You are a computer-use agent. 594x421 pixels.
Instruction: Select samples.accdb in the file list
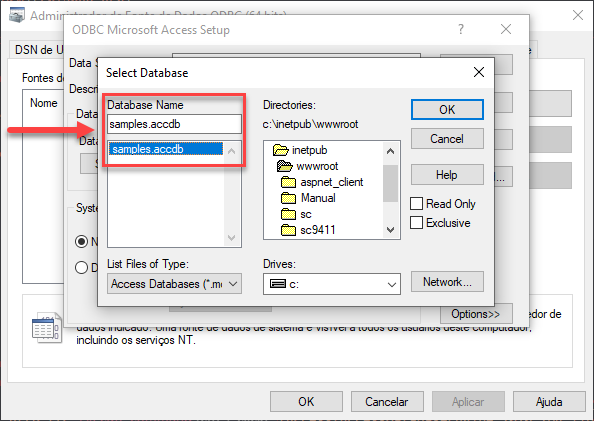coord(166,149)
